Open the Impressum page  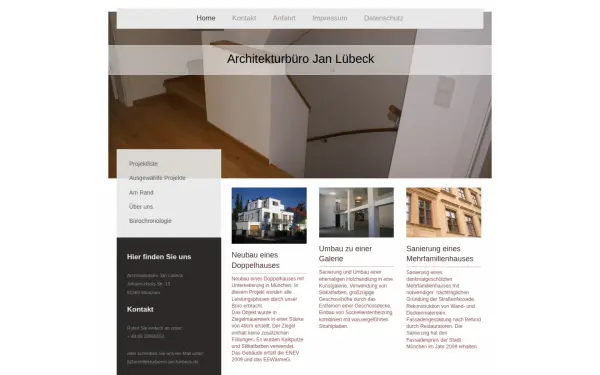329,18
